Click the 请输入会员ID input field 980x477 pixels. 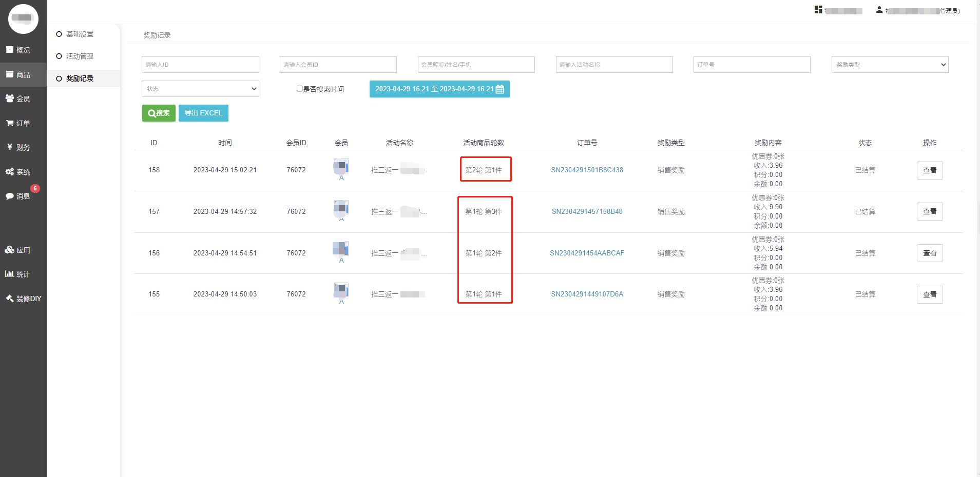point(338,65)
